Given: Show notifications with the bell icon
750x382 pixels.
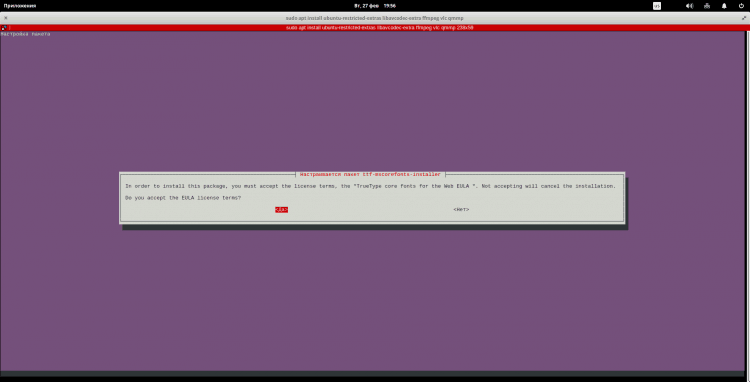Looking at the screenshot, I should pyautogui.click(x=724, y=6).
